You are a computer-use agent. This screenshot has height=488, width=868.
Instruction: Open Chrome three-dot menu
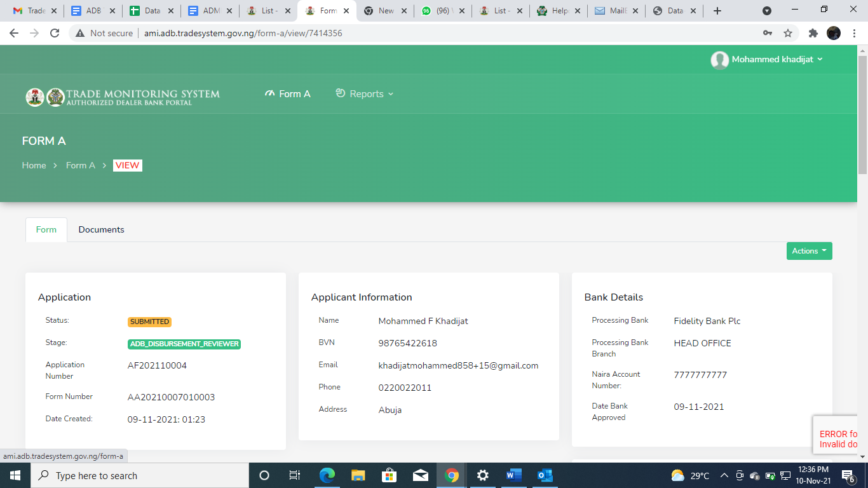pyautogui.click(x=854, y=33)
